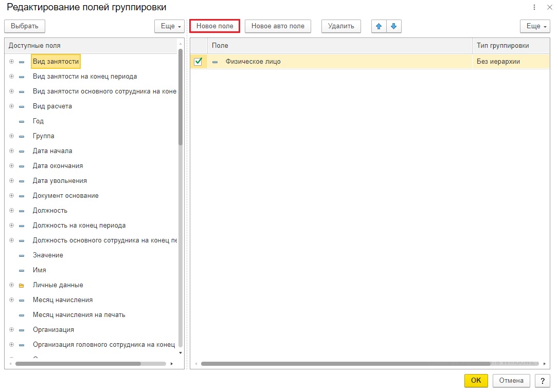Select Месяц начисления на печать field
Viewport: 558px width, 392px height.
79,315
